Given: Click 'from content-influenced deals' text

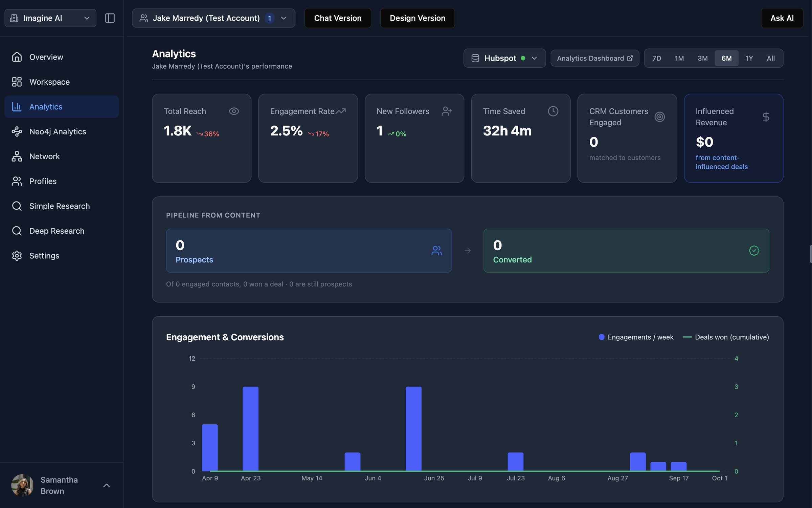Looking at the screenshot, I should pos(722,162).
